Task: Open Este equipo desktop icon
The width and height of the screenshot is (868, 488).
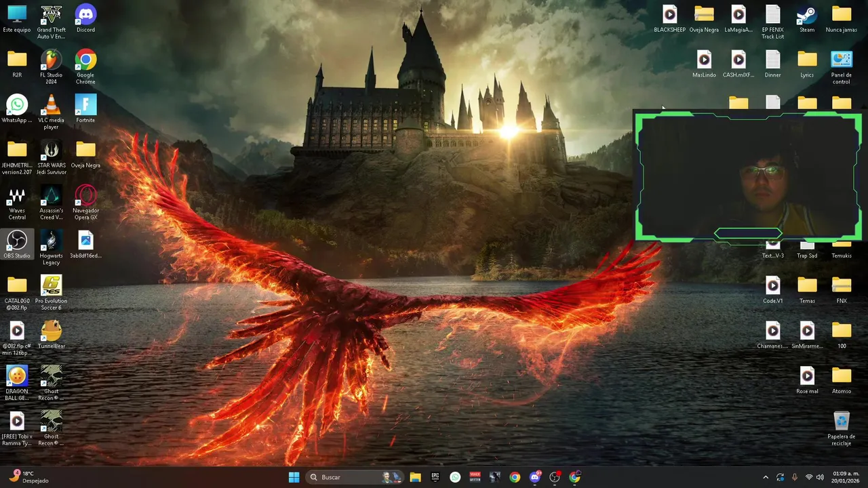Action: [17, 19]
